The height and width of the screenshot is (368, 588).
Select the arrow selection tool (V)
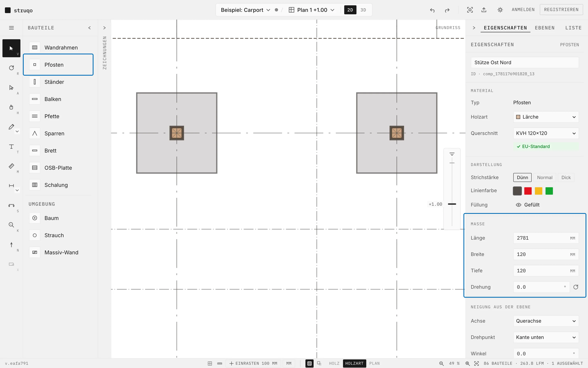click(x=11, y=48)
